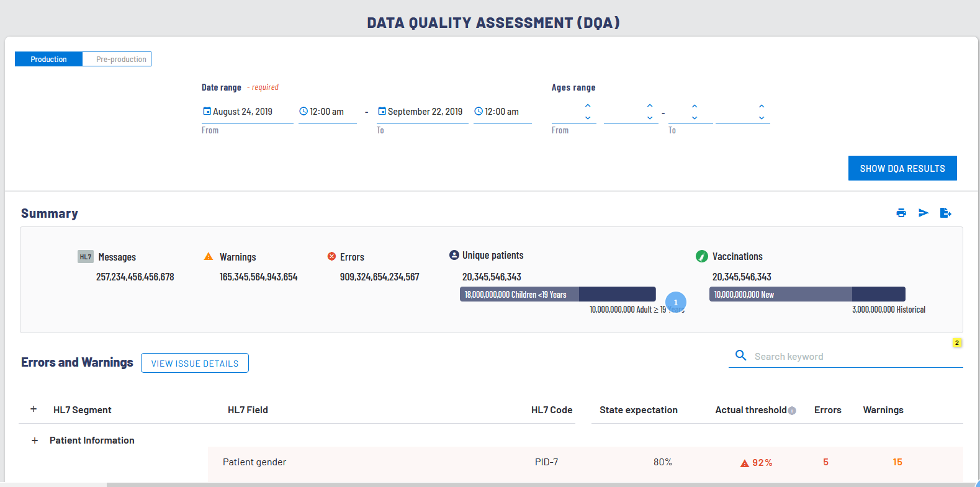Sort by the Errors column header
Screen dimensions: 980x487
click(827, 410)
